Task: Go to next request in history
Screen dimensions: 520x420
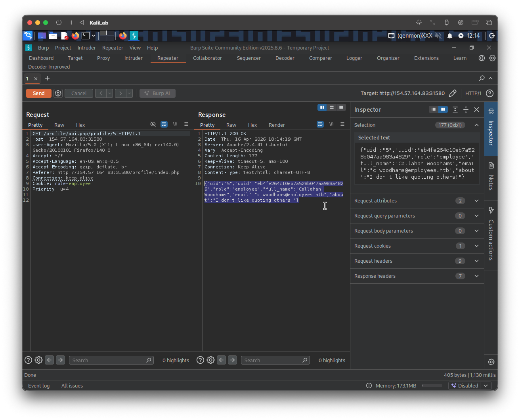Action: (x=120, y=93)
